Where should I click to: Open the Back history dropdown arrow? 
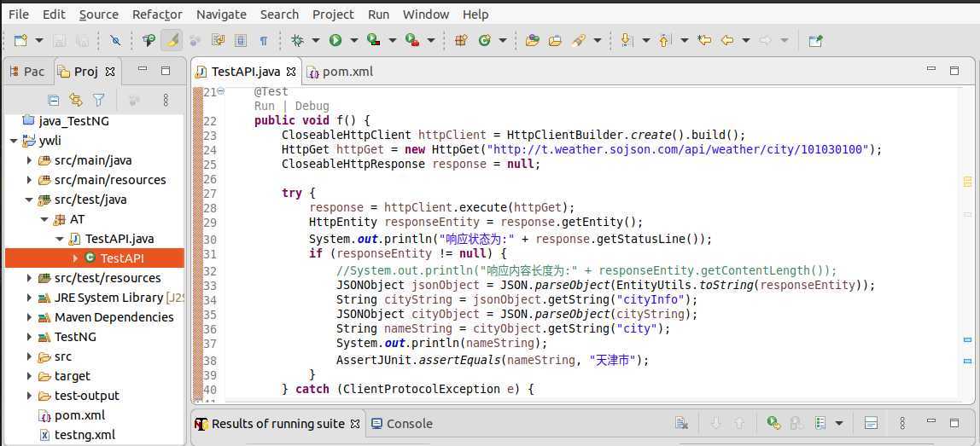[x=745, y=41]
